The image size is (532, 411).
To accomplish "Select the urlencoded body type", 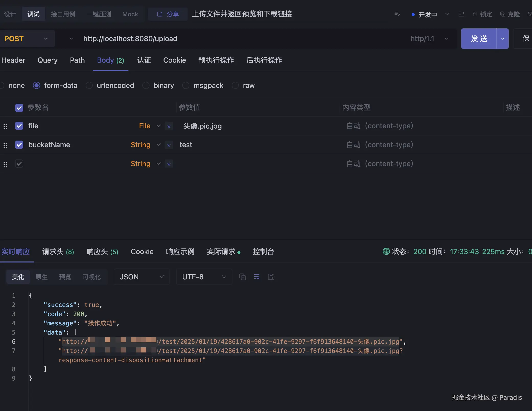I will [x=89, y=85].
